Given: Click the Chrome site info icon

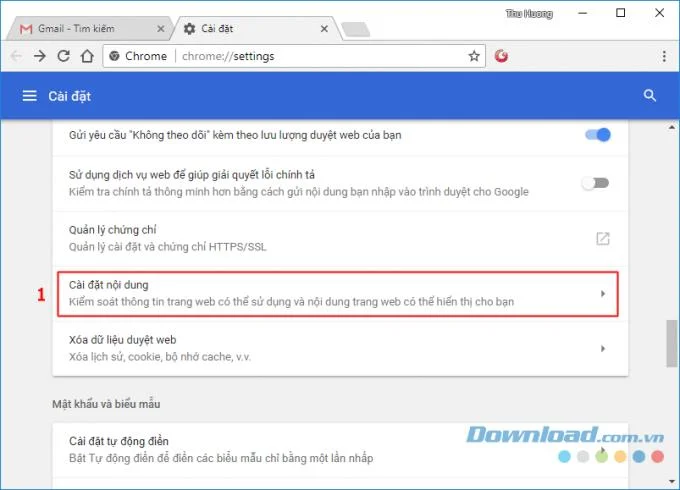Looking at the screenshot, I should pos(114,56).
